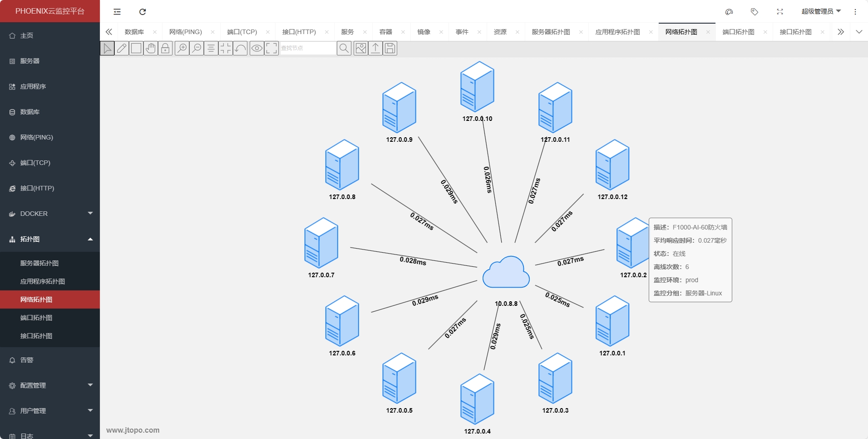Click the zoom out magnifier tool
The height and width of the screenshot is (439, 868).
197,48
